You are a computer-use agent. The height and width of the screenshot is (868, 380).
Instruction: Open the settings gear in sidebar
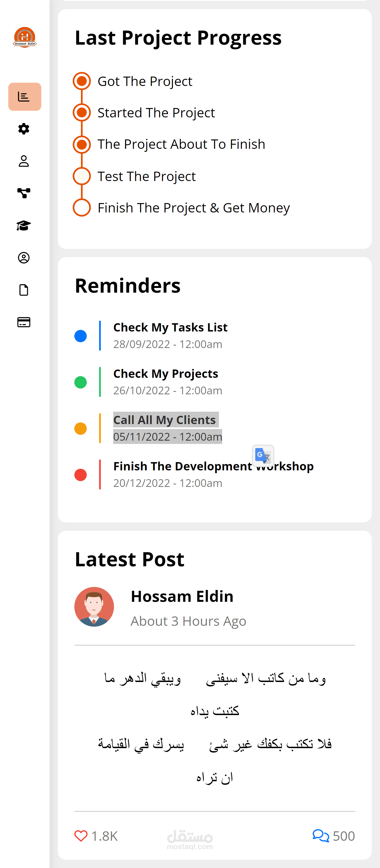(24, 129)
